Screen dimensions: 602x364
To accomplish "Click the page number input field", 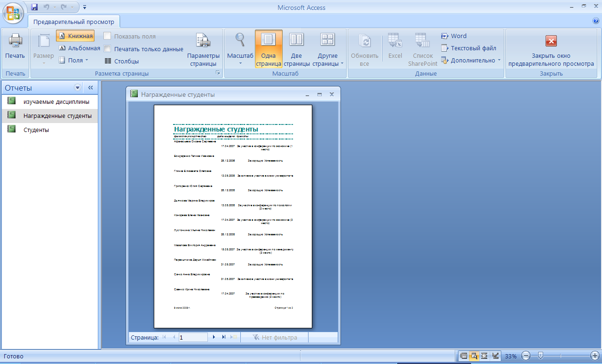I will 193,337.
